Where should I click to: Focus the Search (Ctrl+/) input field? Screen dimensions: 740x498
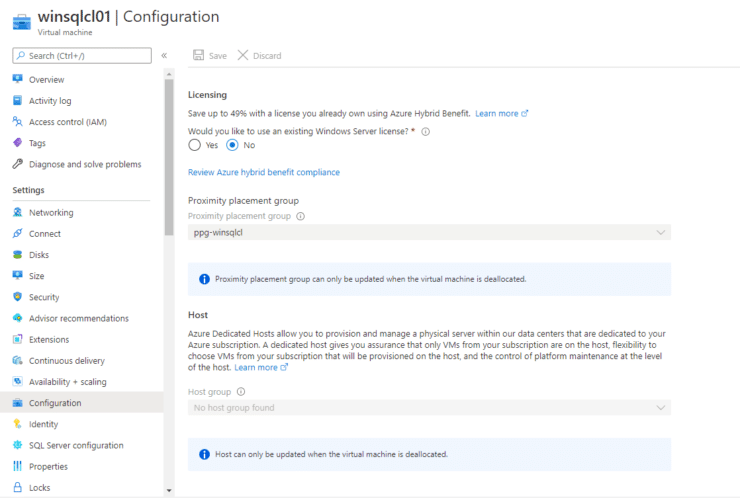(82, 55)
